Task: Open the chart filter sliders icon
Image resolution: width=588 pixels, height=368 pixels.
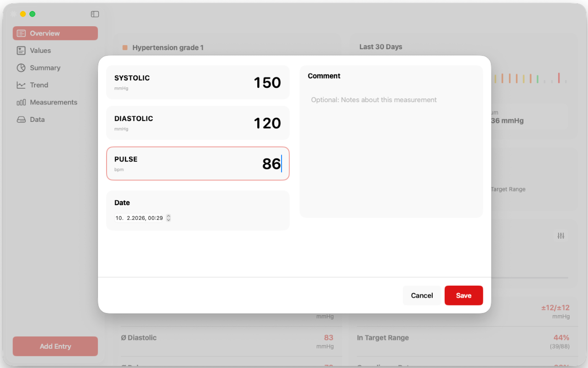Action: click(561, 236)
